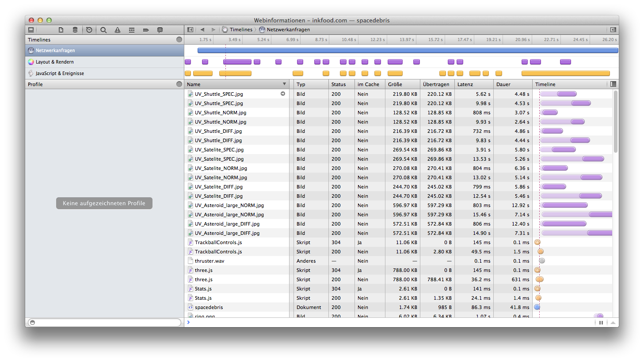Go forward with the right arrow
Image resolution: width=644 pixels, height=362 pixels.
click(213, 30)
